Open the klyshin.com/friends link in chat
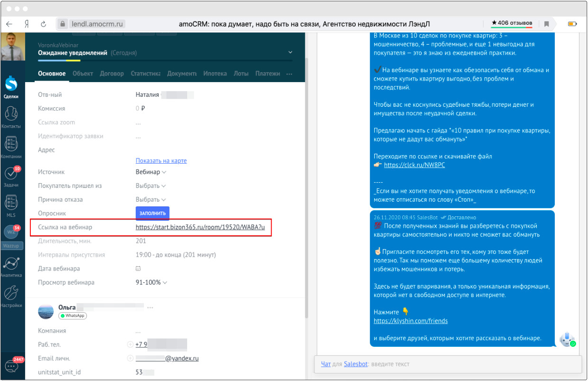Viewport: 588px width, 381px height. point(410,321)
